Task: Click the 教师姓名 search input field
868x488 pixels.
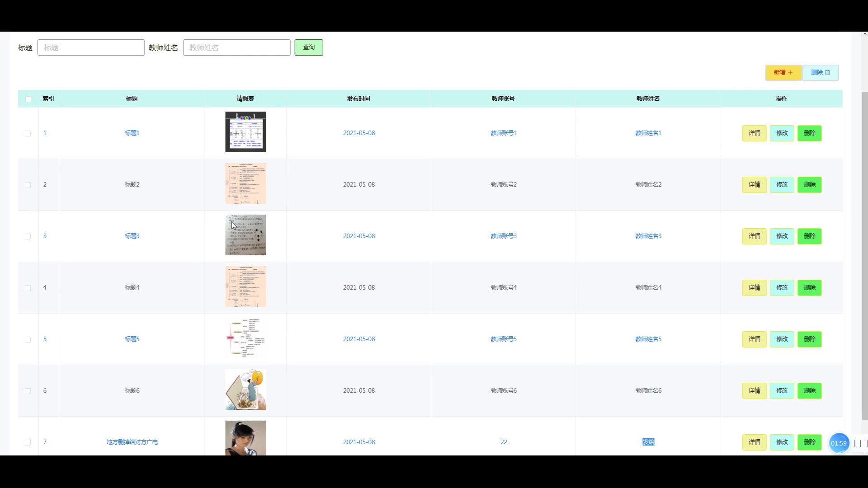Action: coord(236,47)
